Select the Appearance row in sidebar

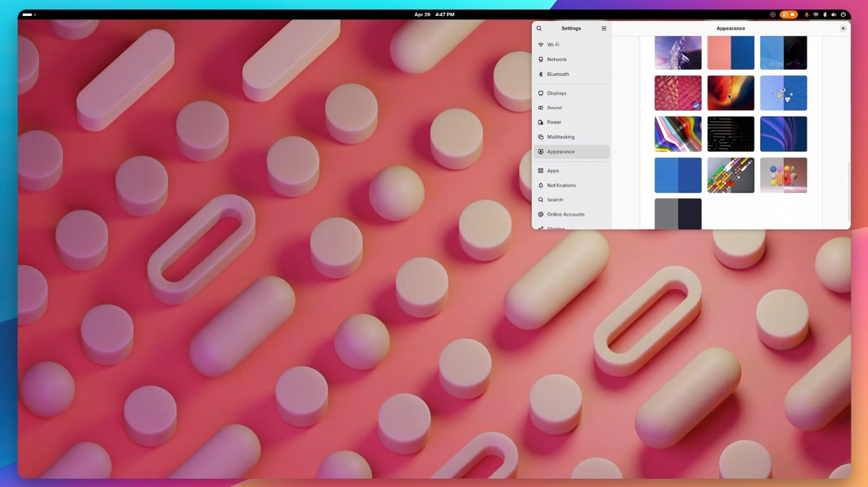(x=571, y=152)
